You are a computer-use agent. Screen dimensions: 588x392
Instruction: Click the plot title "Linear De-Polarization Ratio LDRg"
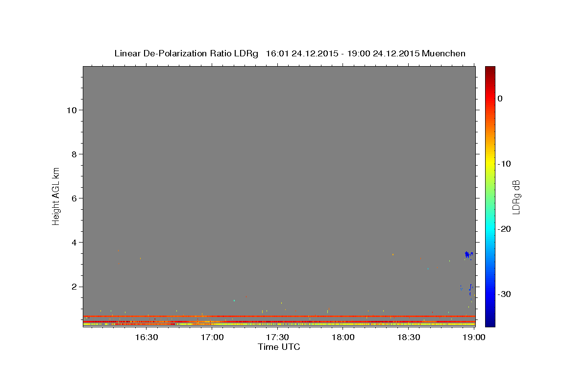(186, 53)
